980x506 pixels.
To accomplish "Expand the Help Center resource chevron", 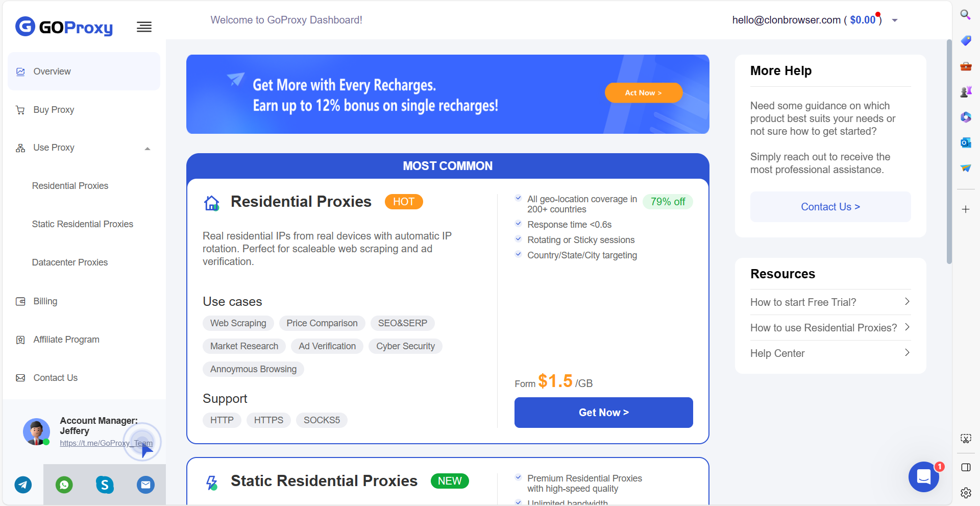I will tap(907, 353).
